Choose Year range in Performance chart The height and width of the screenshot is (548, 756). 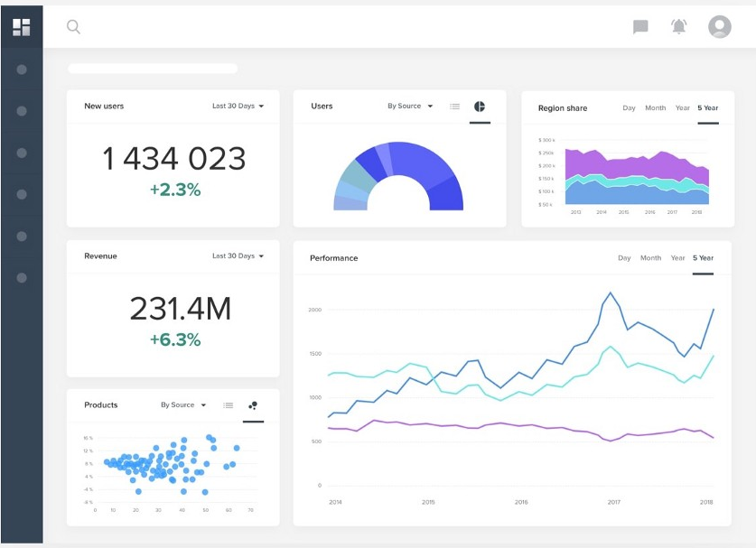click(677, 258)
